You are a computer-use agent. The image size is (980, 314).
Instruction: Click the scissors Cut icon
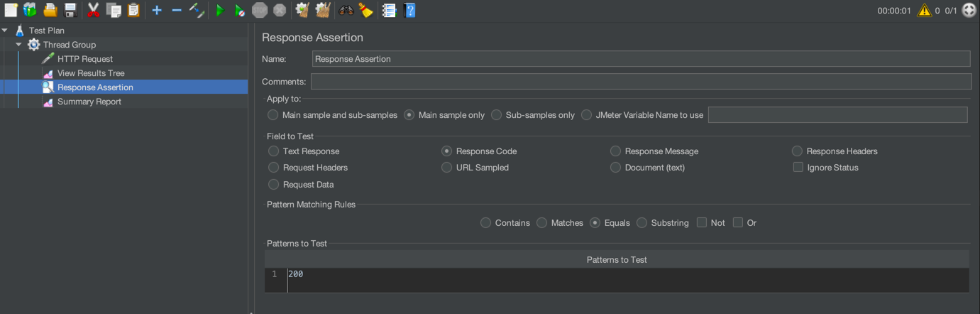tap(93, 10)
